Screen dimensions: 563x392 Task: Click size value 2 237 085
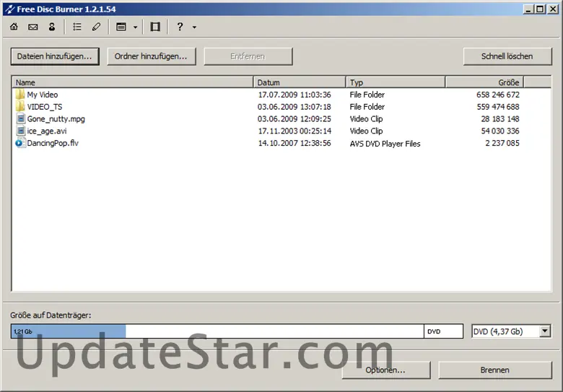(x=502, y=143)
